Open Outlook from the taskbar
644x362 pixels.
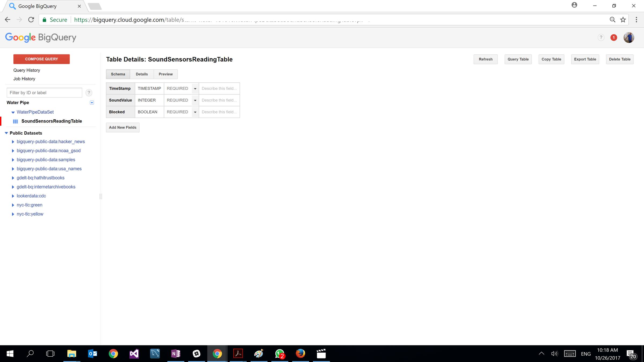click(x=93, y=354)
